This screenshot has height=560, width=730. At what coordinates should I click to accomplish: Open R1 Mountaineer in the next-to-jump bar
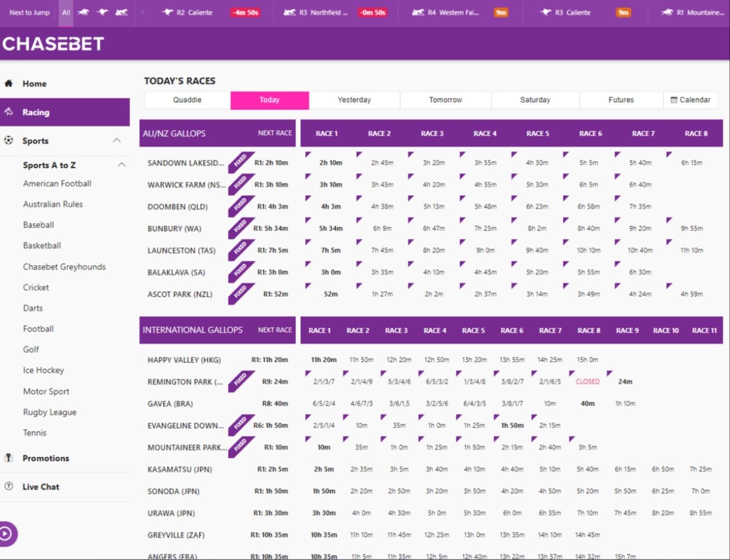[692, 13]
